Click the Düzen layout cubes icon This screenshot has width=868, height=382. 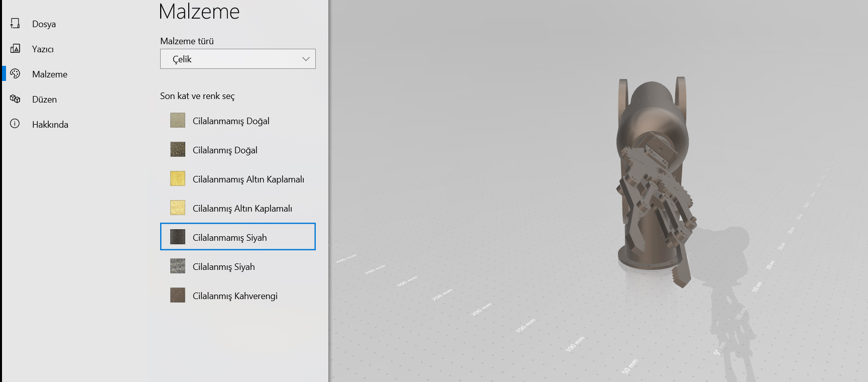[x=15, y=99]
